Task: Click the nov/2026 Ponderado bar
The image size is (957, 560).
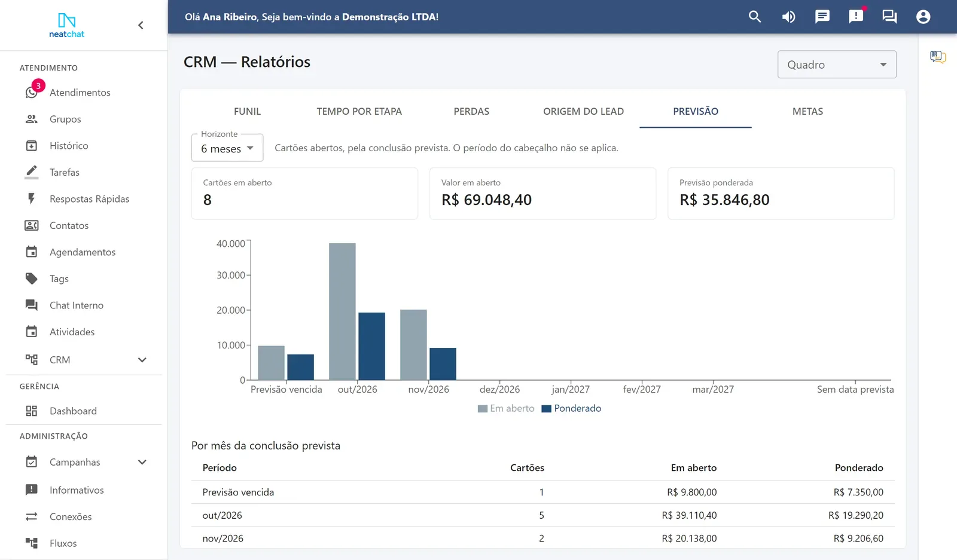Action: tap(443, 364)
